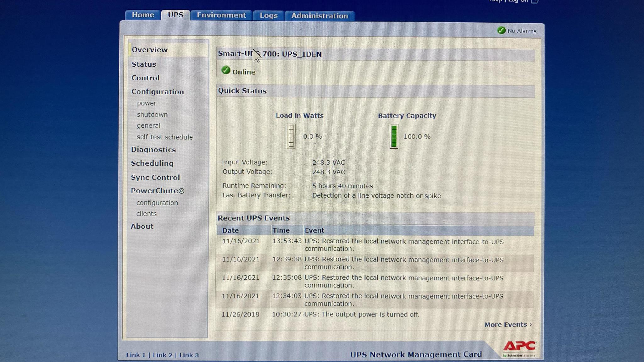Click the Load in Watts bar gauge
This screenshot has width=644, height=362.
click(x=291, y=136)
